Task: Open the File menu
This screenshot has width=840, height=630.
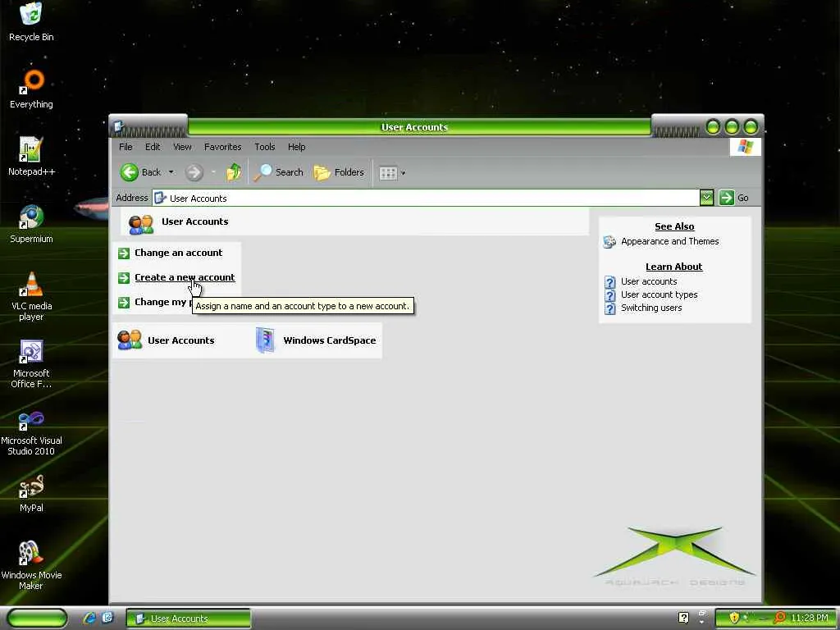Action: coord(126,147)
